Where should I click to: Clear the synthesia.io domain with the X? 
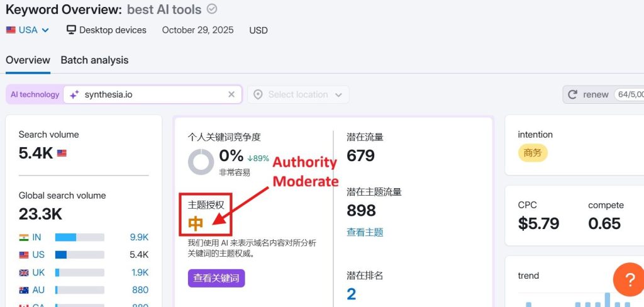(231, 94)
